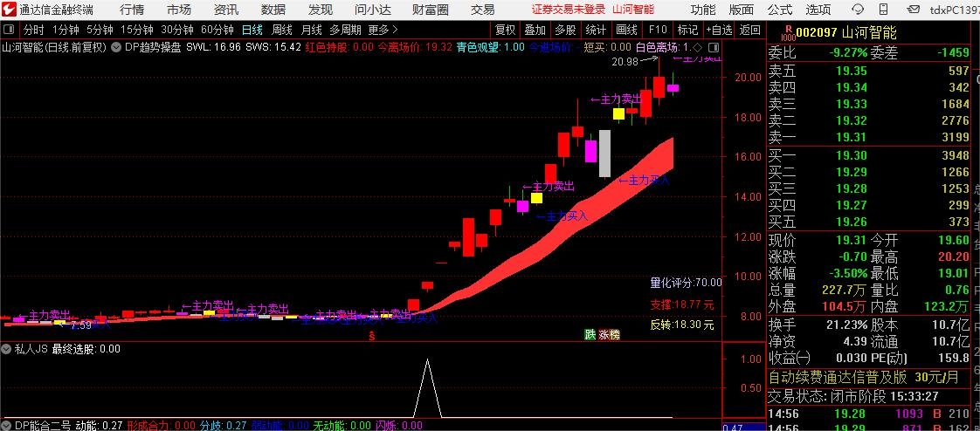Click the red 涨榜 tag on chart
The height and width of the screenshot is (431, 980).
tap(610, 334)
